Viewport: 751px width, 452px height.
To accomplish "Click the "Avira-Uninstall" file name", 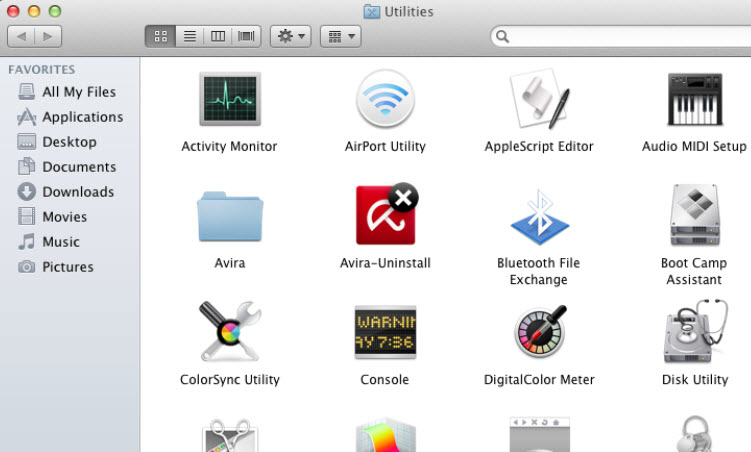I will click(385, 263).
